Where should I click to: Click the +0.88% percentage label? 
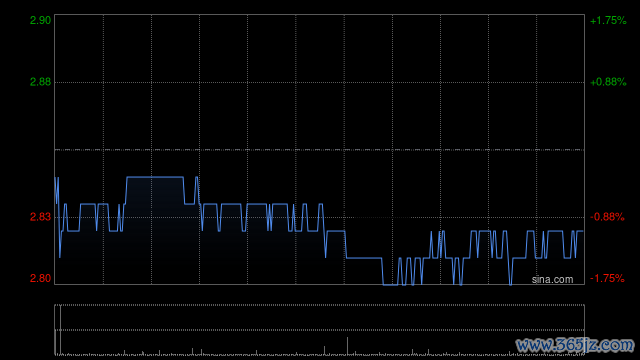608,82
